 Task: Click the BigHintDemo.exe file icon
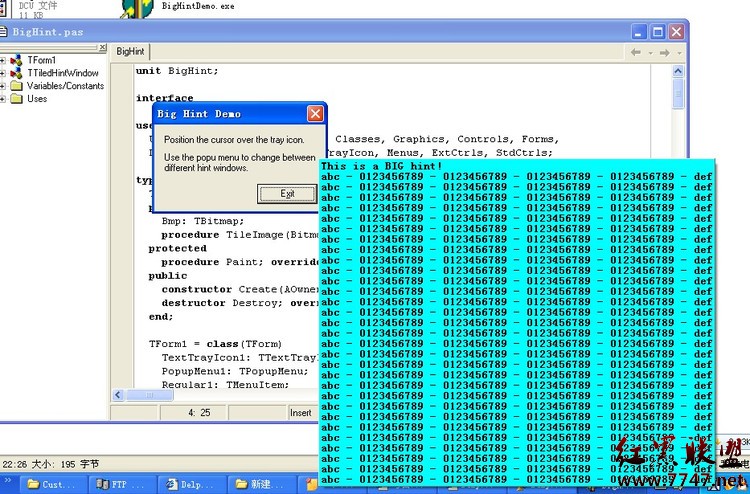pyautogui.click(x=137, y=9)
